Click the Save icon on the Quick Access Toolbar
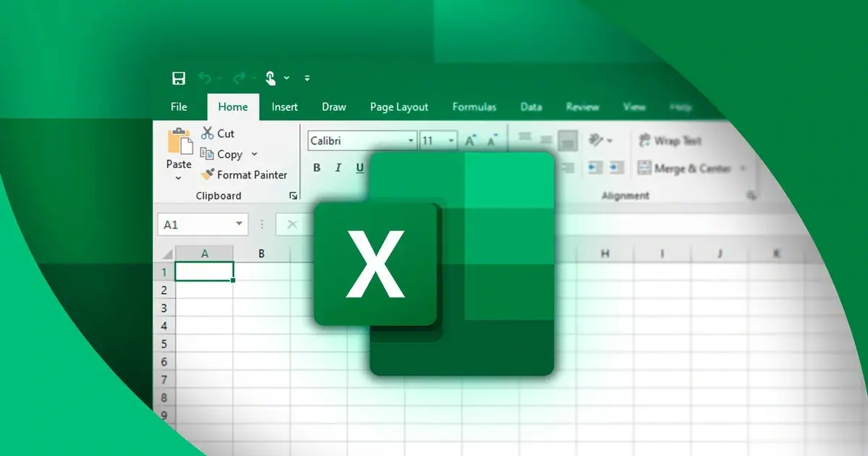 click(x=178, y=77)
